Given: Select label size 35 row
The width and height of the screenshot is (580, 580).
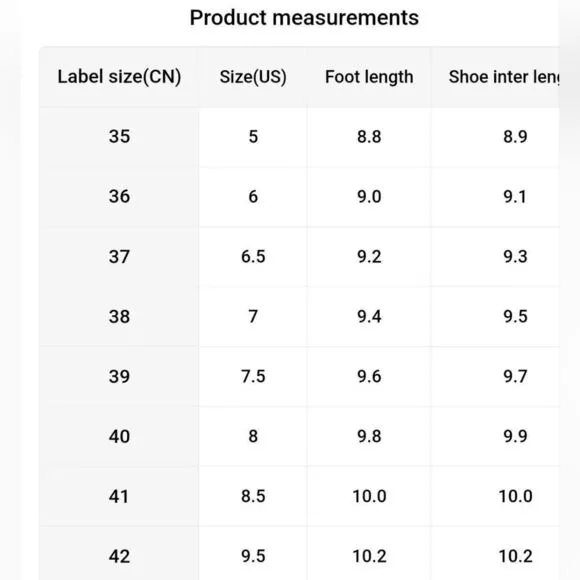Looking at the screenshot, I should (299, 136).
